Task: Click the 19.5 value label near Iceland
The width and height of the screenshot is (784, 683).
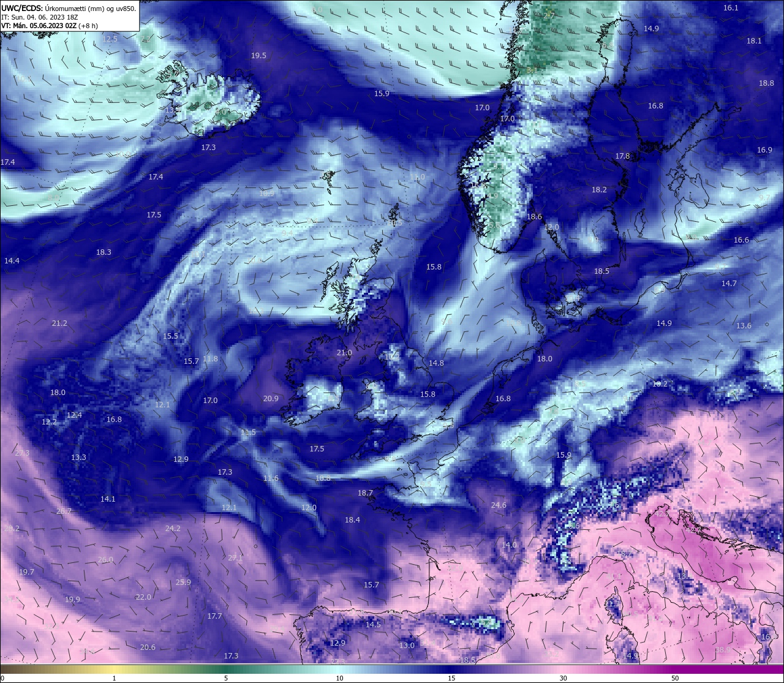Action: click(x=258, y=56)
